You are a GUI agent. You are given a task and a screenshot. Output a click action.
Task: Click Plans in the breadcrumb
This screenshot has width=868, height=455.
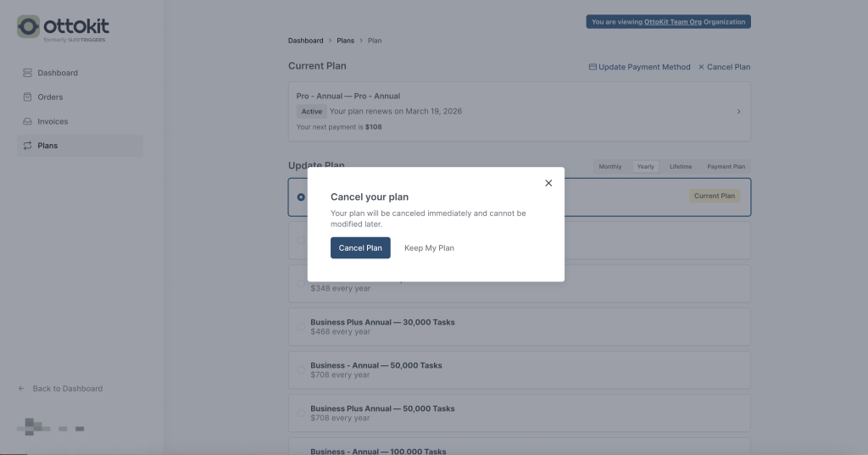[345, 41]
